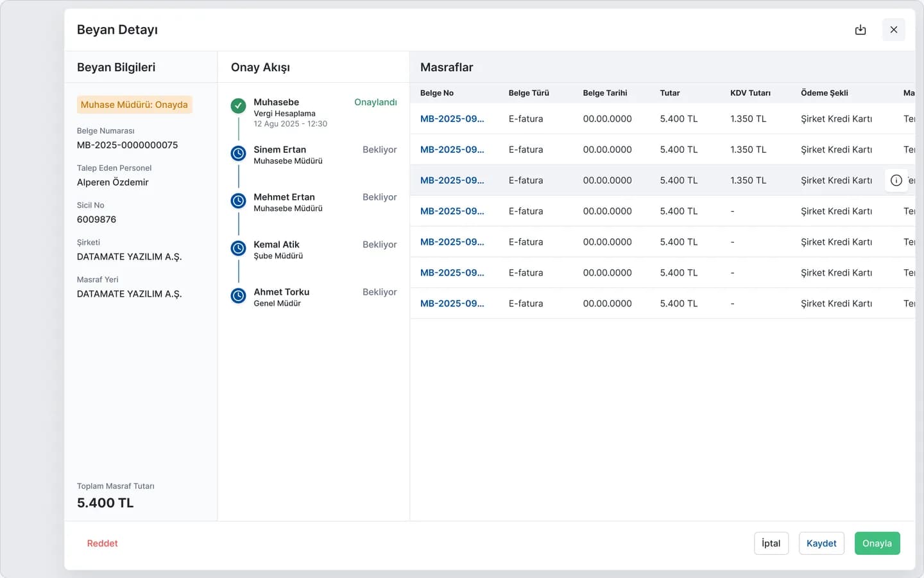Click the İptal button
The width and height of the screenshot is (924, 578).
click(771, 543)
